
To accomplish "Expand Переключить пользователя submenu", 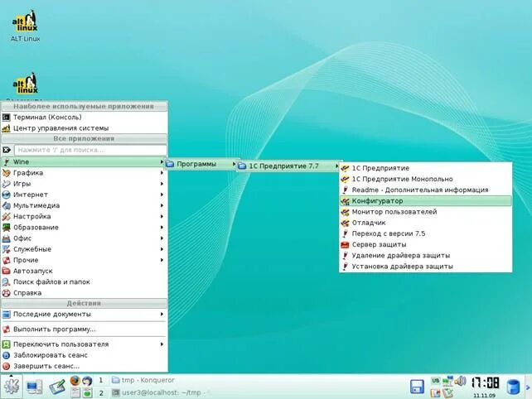I will coord(85,344).
